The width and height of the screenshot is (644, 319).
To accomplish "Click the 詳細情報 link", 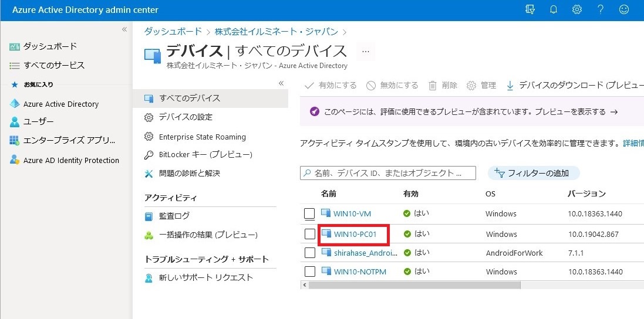I will (x=633, y=144).
